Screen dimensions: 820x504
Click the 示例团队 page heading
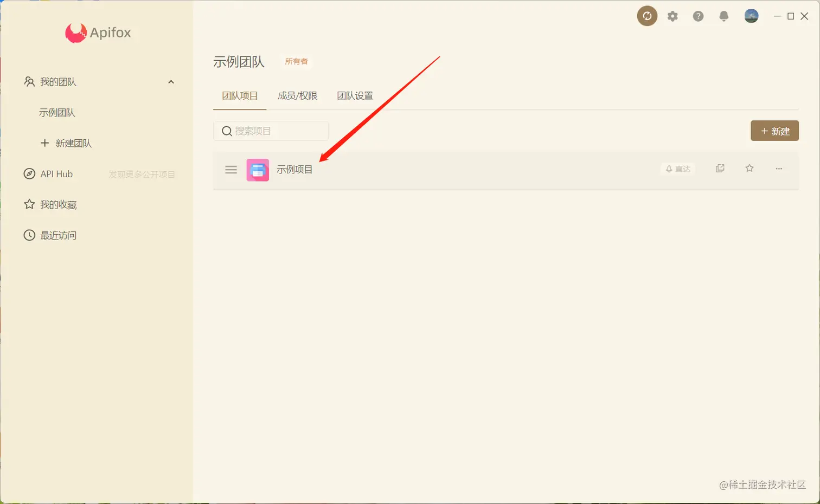[x=239, y=62]
